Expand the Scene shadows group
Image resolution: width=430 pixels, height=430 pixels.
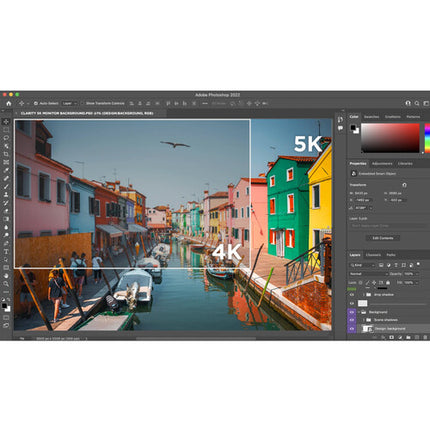tap(364, 320)
